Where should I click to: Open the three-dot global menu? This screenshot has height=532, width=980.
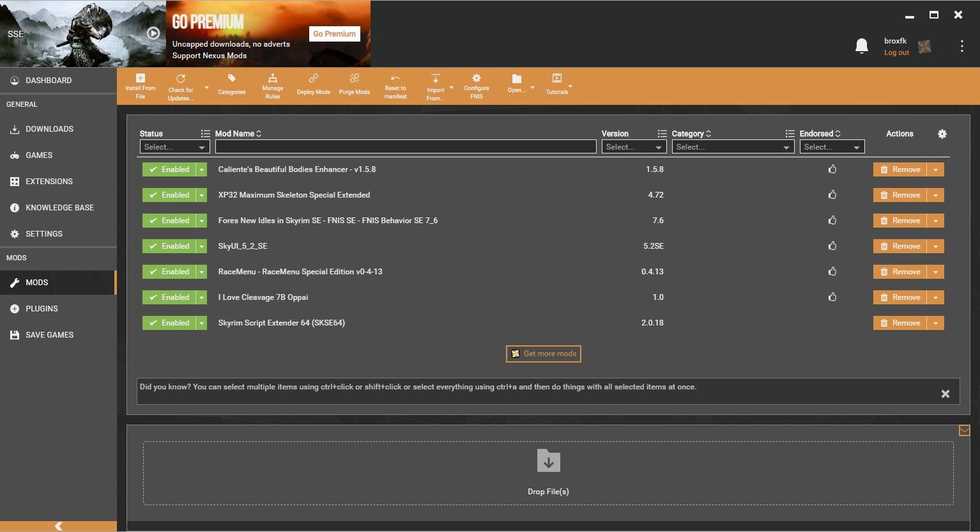[x=961, y=46]
